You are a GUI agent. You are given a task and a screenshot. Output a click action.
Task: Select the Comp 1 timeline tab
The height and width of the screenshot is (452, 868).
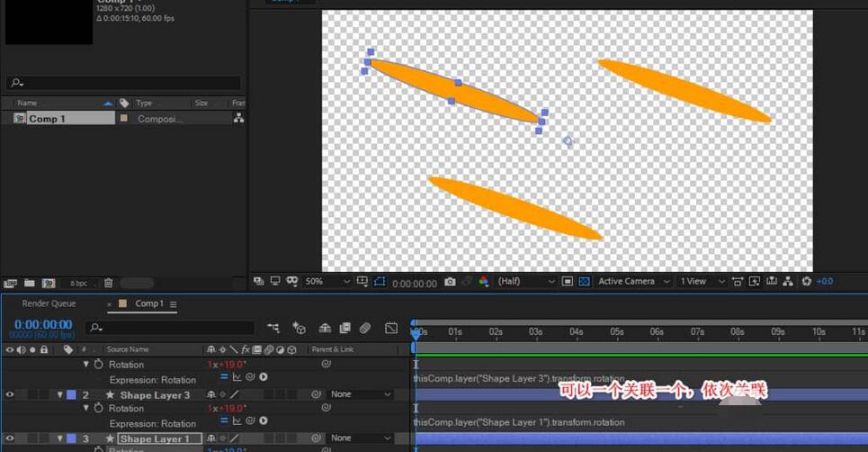tap(148, 304)
